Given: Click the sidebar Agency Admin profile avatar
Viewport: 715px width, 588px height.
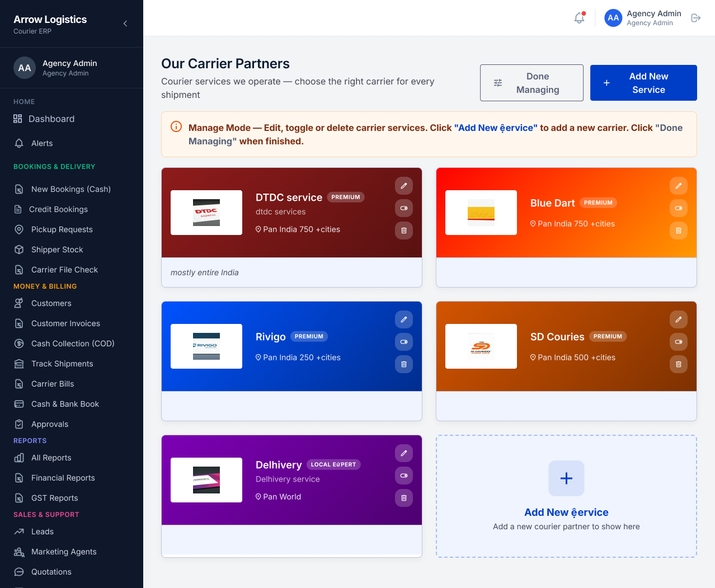Looking at the screenshot, I should (x=25, y=68).
